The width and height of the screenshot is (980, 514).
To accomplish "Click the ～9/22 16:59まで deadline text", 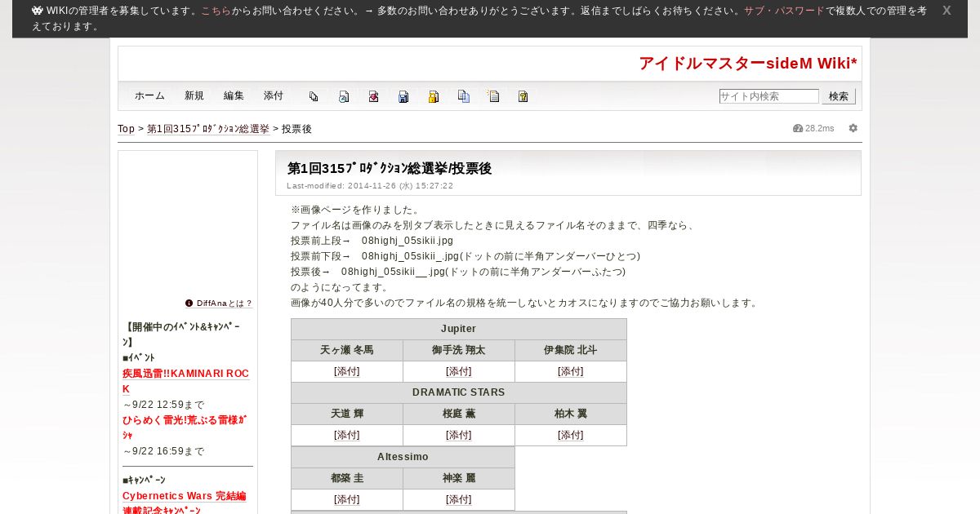I will pyautogui.click(x=163, y=451).
